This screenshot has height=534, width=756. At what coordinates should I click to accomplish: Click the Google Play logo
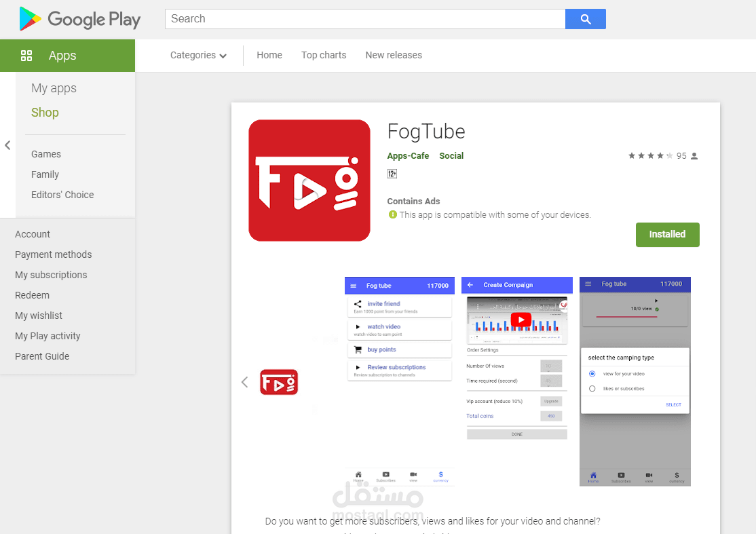click(x=80, y=19)
